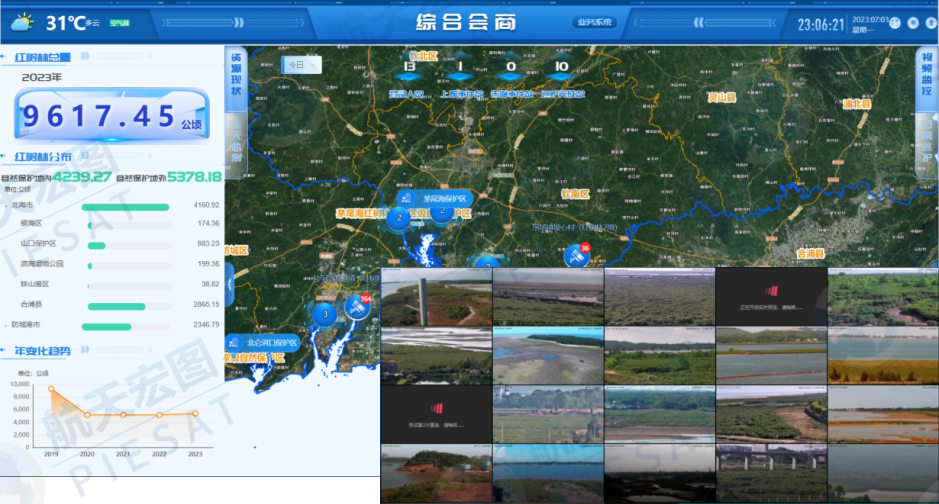Click the weather cloud-sun icon
This screenshot has width=939, height=504.
pos(21,21)
